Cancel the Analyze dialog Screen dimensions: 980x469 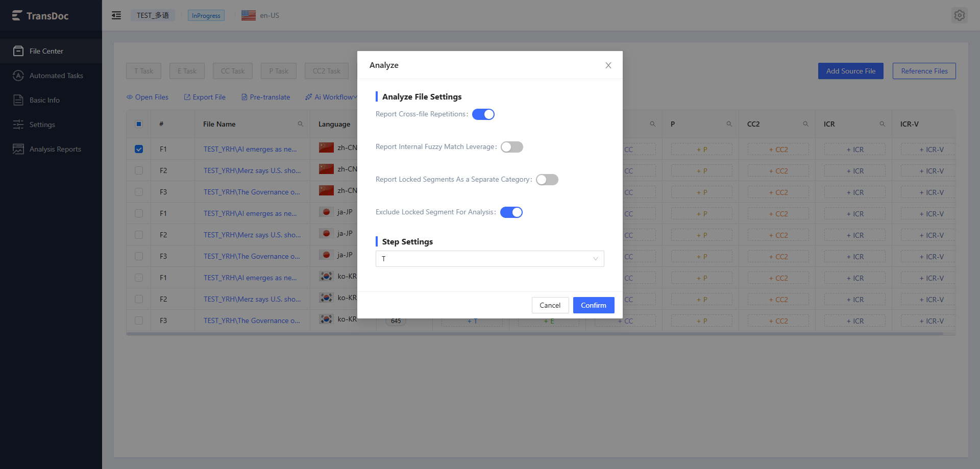pyautogui.click(x=550, y=305)
